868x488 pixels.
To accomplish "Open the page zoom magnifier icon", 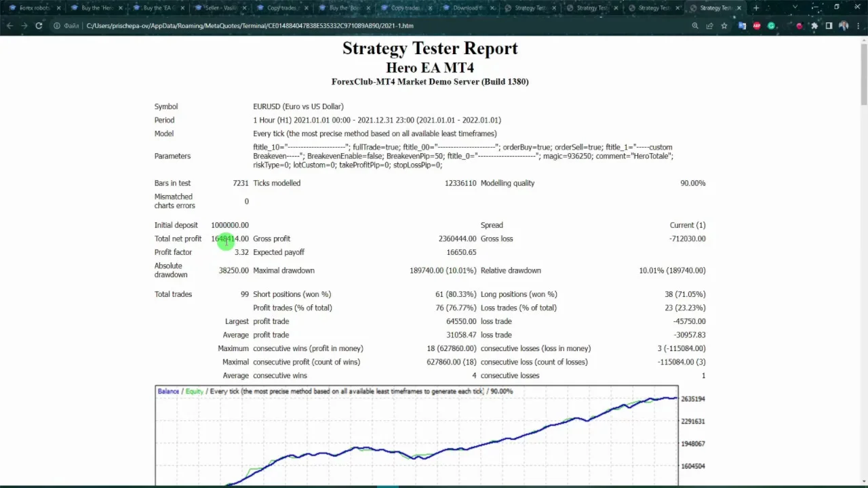I will 695,26.
